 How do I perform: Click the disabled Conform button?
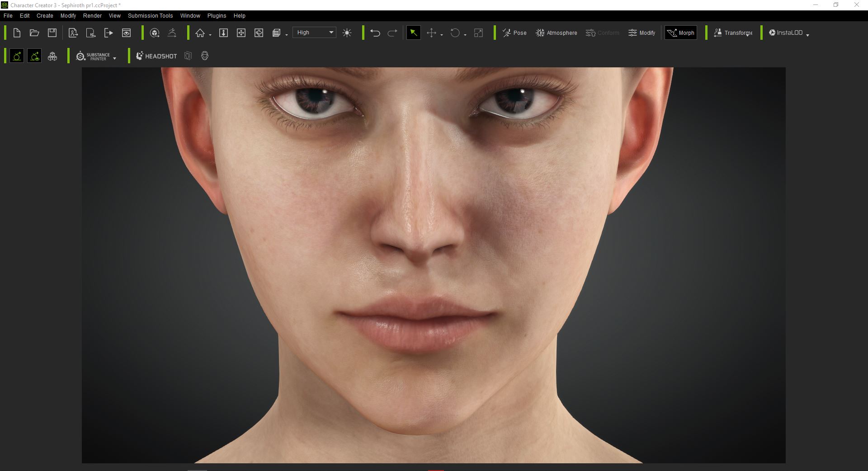point(603,33)
